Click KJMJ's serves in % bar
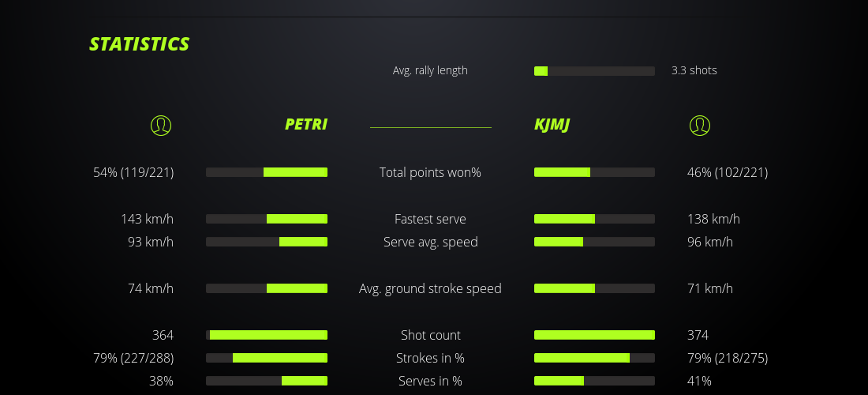The width and height of the screenshot is (868, 395). 594,381
